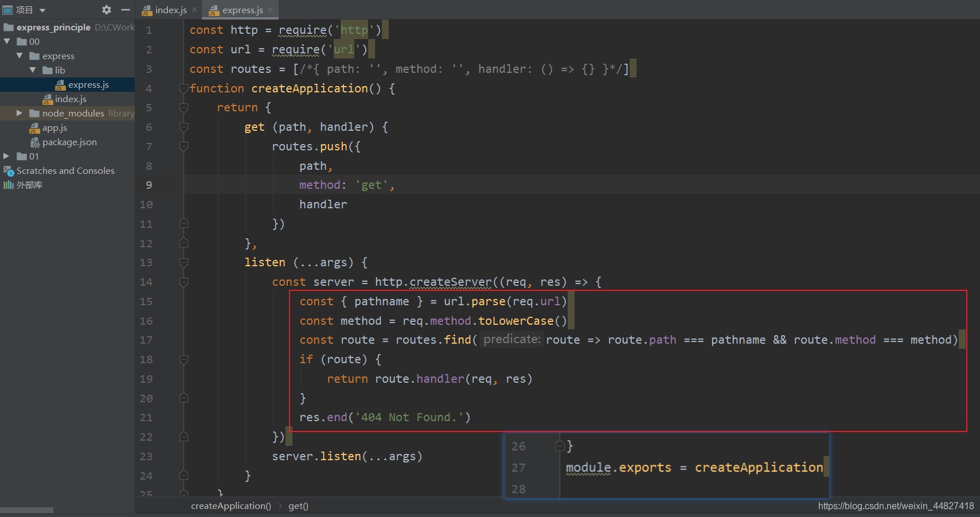Screen dimensions: 980x517
Task: Fold the return block at line 5
Action: pos(183,108)
